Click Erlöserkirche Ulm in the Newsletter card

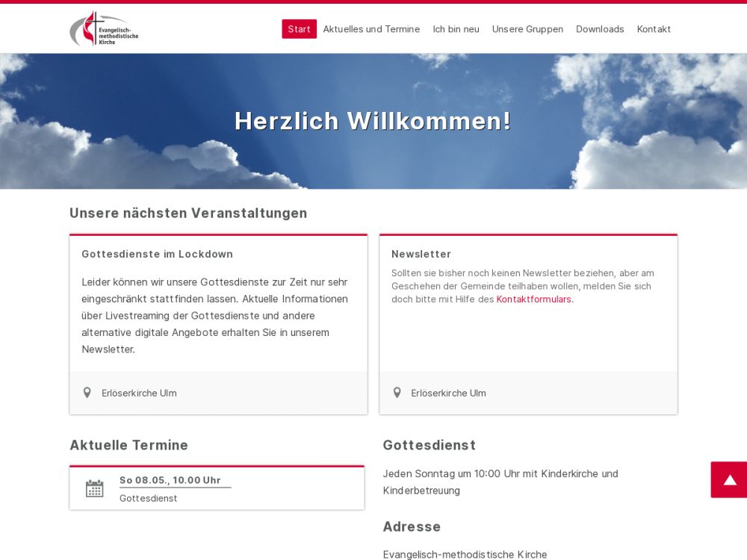click(x=448, y=393)
